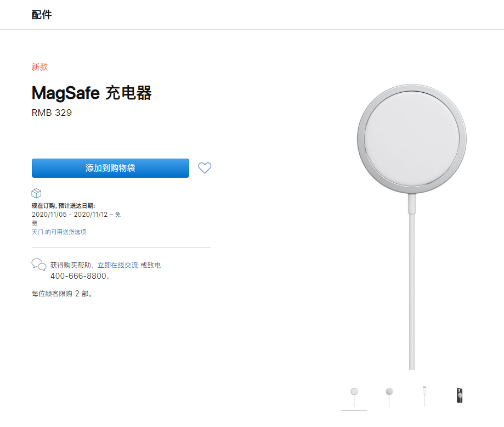The width and height of the screenshot is (504, 427).
Task: Click the 新款 new product label
Action: 39,66
